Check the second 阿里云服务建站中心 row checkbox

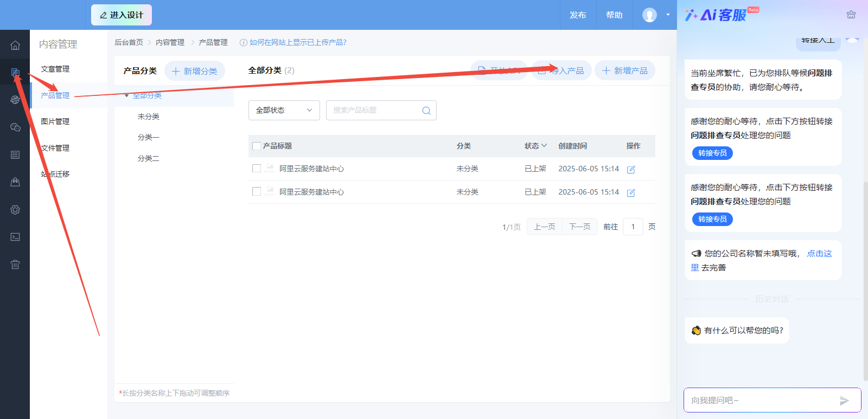tap(257, 191)
